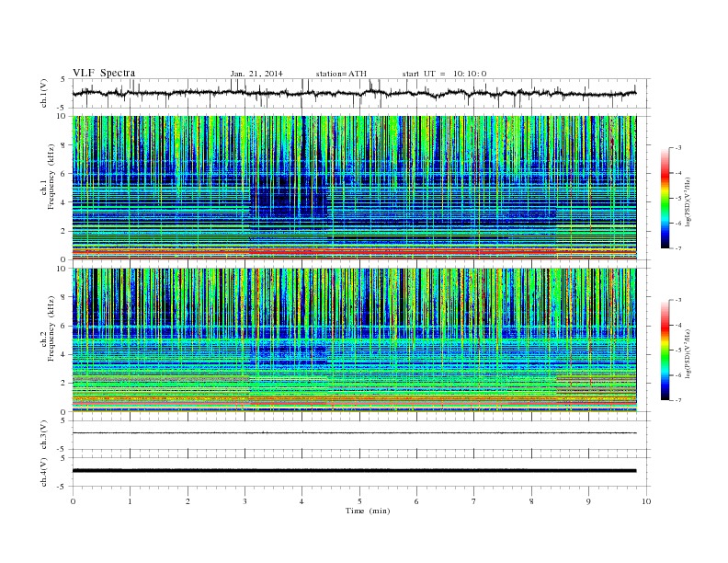Image resolution: width=728 pixels, height=563 pixels.
Task: Click the "9" tick label on Time axis
Action: coord(588,501)
